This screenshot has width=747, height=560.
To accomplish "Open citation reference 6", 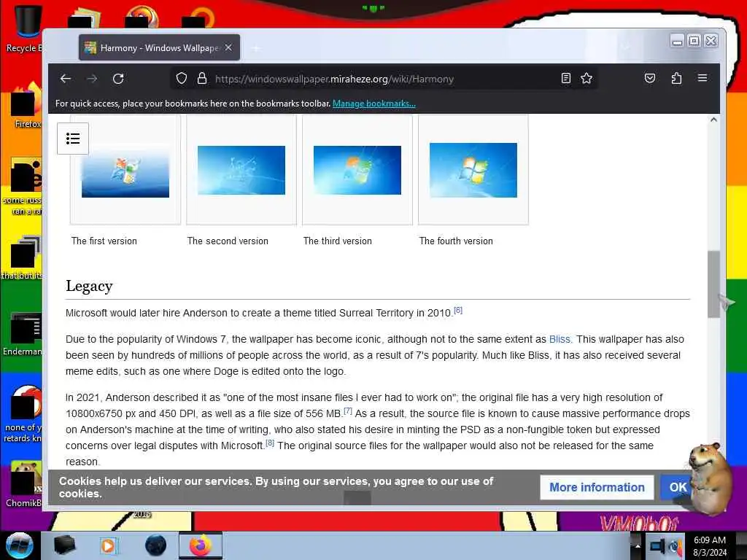I will (x=458, y=311).
